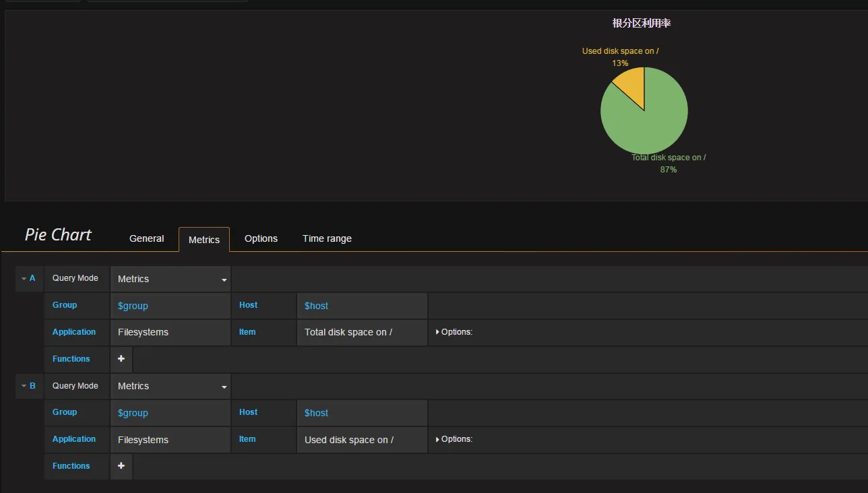Image resolution: width=868 pixels, height=493 pixels.
Task: Click the query letter B label
Action: [x=32, y=386]
